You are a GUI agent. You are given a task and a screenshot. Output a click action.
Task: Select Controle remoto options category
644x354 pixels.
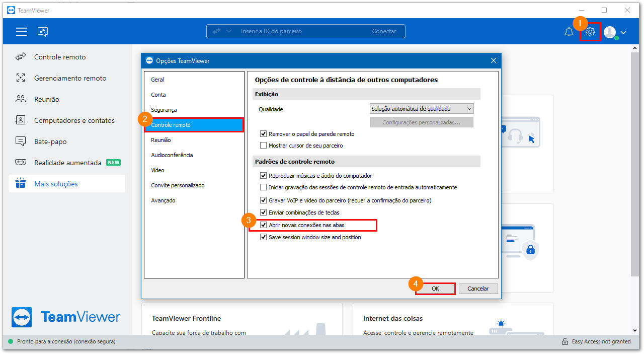click(194, 125)
